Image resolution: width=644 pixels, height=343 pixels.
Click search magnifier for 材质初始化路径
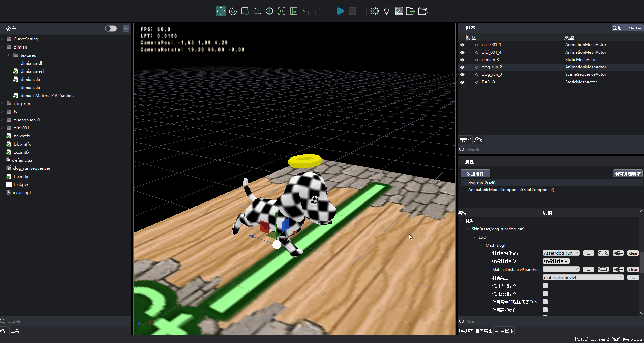[x=603, y=253]
